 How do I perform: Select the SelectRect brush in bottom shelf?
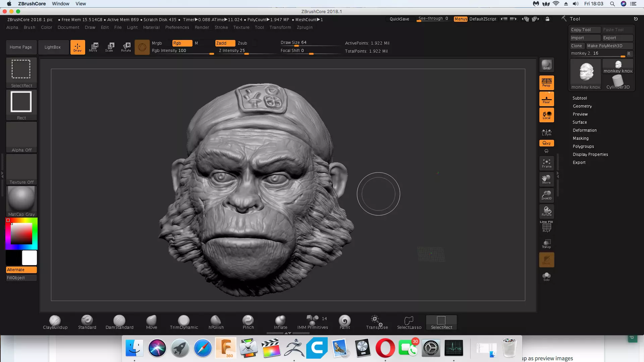[x=441, y=322]
